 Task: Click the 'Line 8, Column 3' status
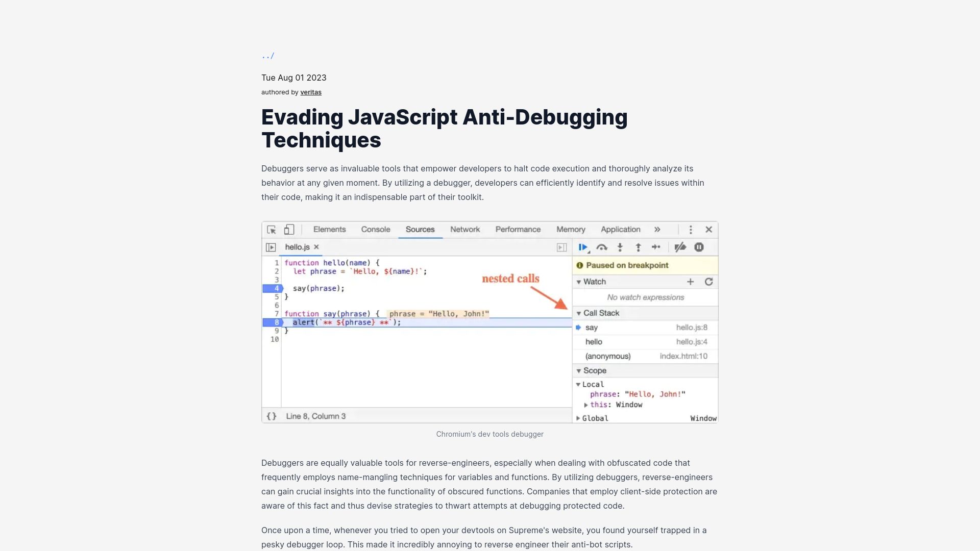(316, 416)
